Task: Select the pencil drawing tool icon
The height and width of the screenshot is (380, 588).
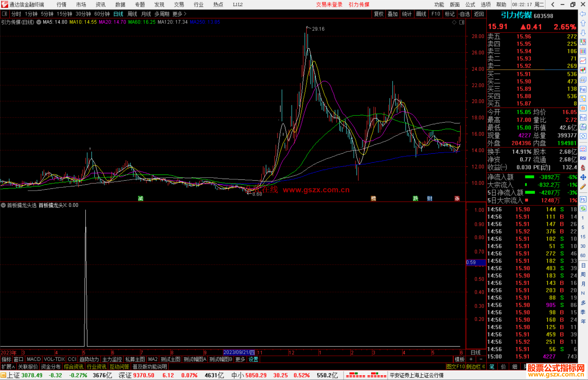Action: [583, 187]
